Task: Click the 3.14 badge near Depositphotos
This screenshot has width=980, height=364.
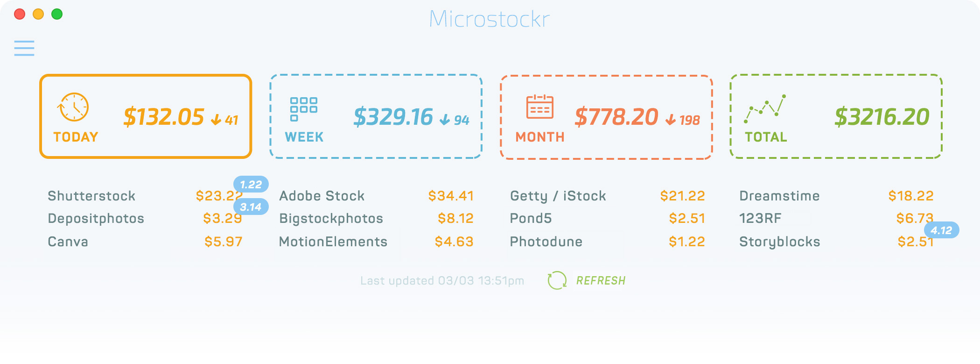Action: click(x=251, y=207)
